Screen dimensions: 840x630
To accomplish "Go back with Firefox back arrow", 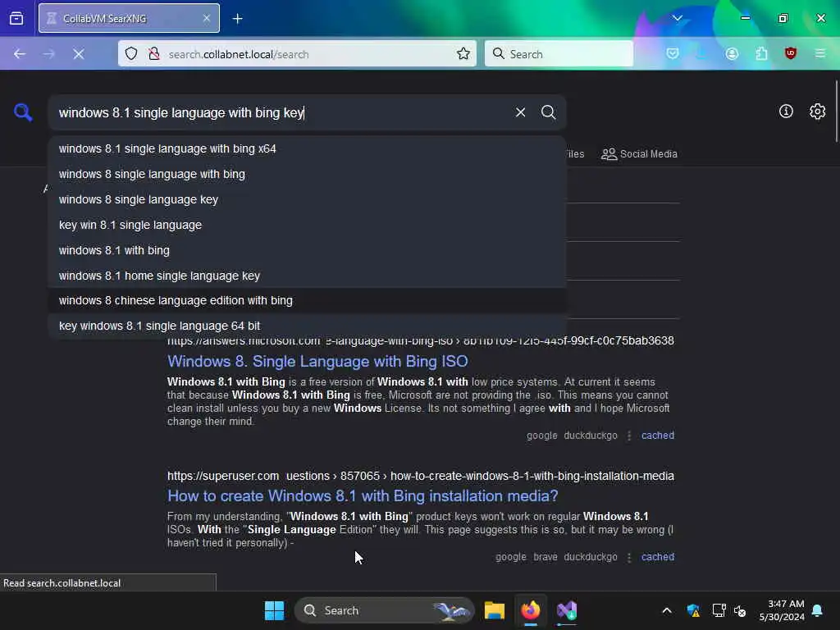I will coord(20,54).
